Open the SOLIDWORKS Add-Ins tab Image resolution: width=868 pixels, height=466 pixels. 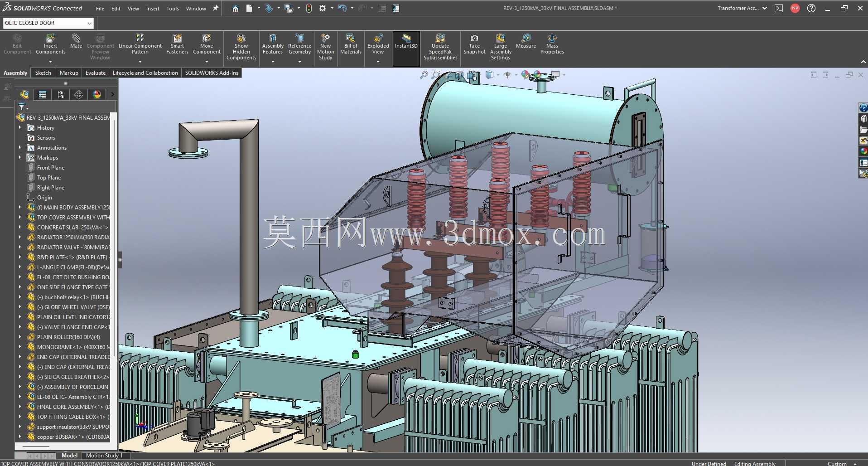click(x=212, y=73)
